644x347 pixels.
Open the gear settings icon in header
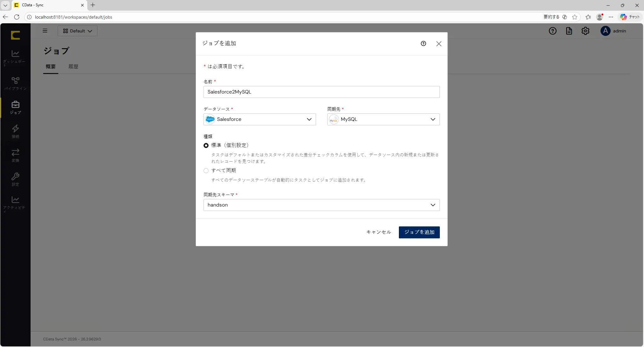tap(585, 31)
